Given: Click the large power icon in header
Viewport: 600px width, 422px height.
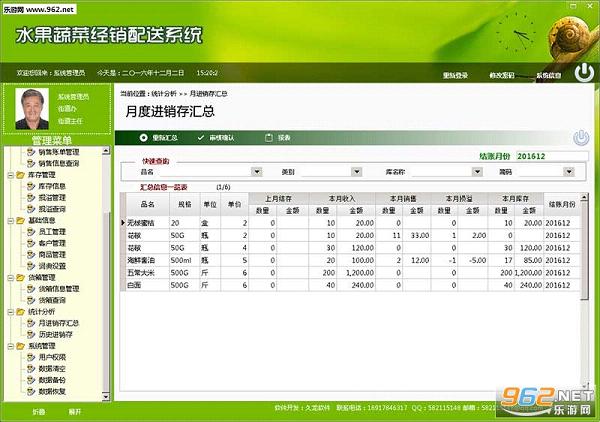Looking at the screenshot, I should (584, 72).
